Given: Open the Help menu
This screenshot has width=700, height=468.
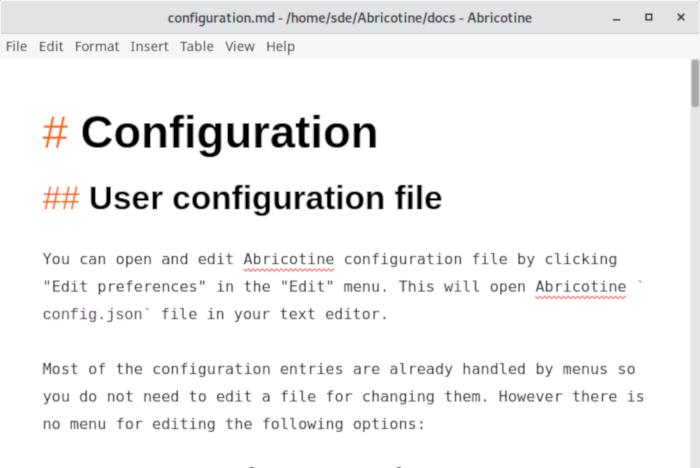Looking at the screenshot, I should [280, 46].
